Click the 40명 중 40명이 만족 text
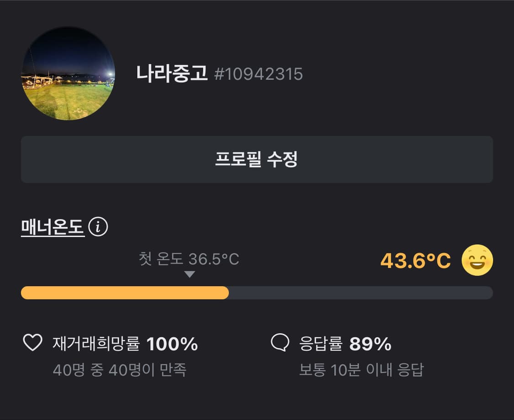 (x=120, y=369)
